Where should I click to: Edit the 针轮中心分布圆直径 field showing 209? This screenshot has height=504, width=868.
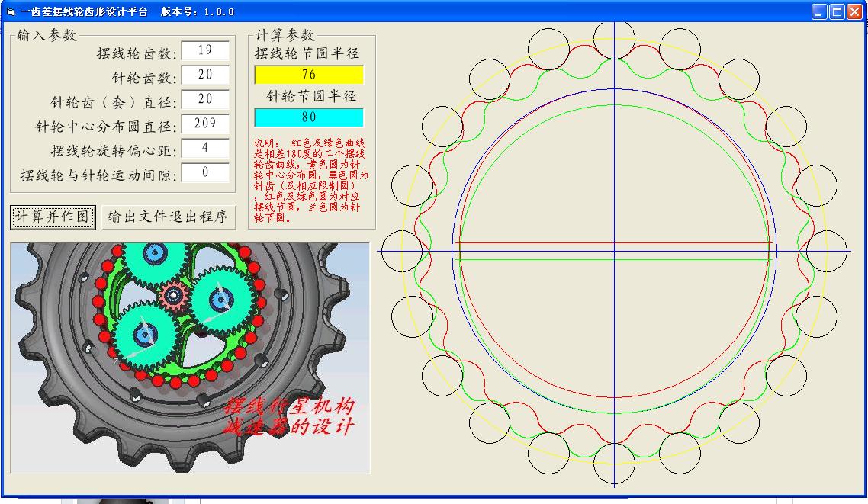[205, 124]
